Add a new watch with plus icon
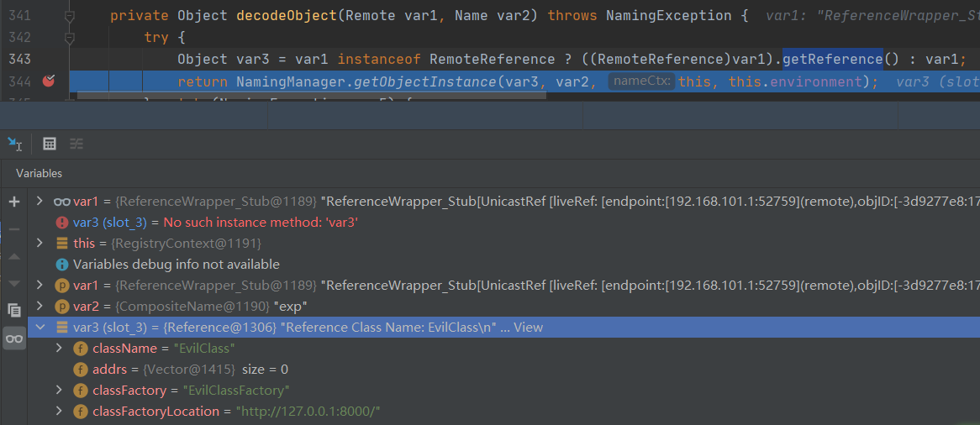The height and width of the screenshot is (425, 980). [14, 202]
